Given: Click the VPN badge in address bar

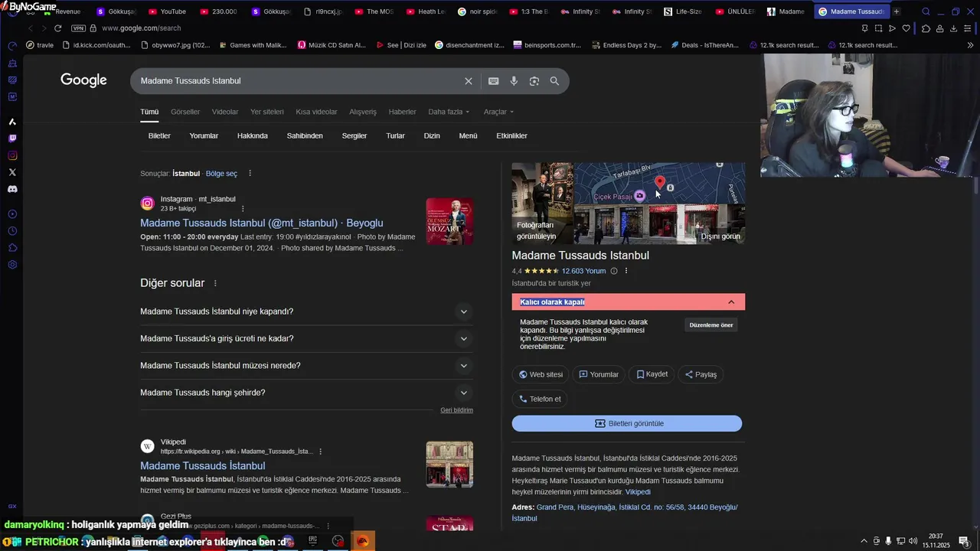Looking at the screenshot, I should click(78, 28).
